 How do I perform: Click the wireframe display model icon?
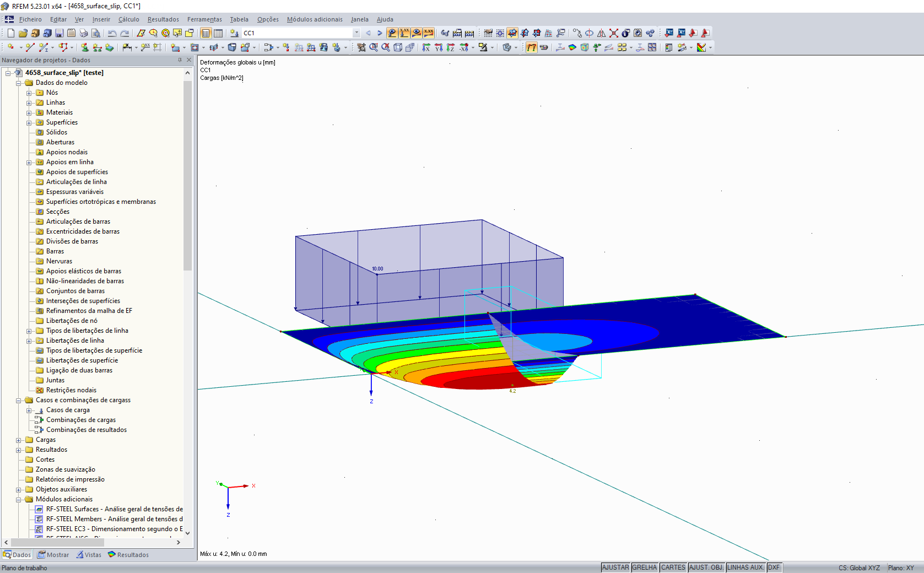click(x=398, y=47)
